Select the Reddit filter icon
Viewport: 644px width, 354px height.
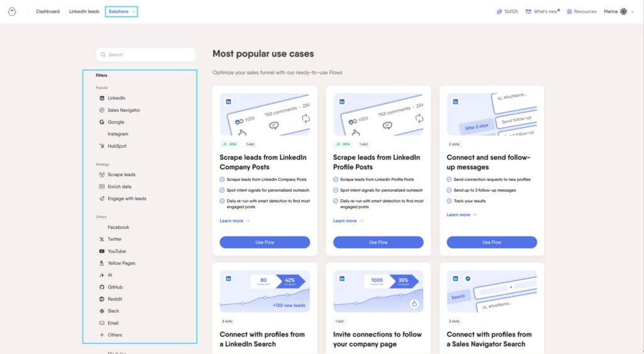click(102, 299)
